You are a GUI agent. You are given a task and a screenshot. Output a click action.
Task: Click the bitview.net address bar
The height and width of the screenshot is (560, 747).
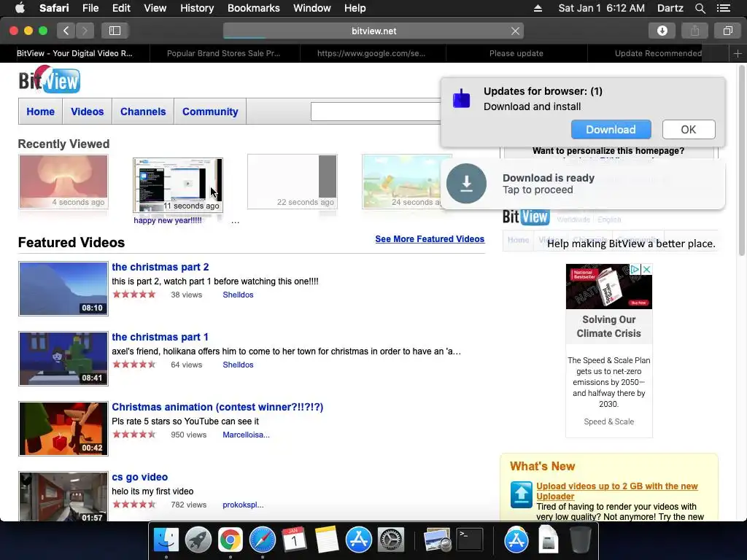(x=373, y=31)
